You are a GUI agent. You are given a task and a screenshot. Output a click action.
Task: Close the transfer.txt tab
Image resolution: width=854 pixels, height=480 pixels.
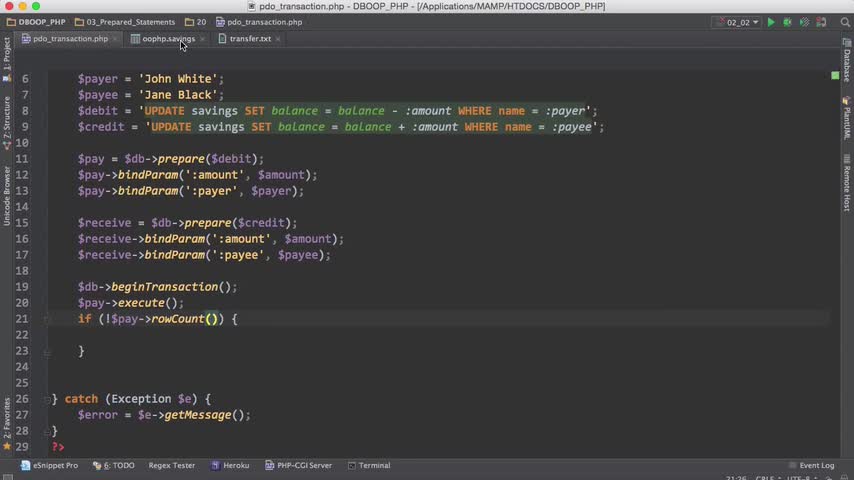pyautogui.click(x=278, y=39)
